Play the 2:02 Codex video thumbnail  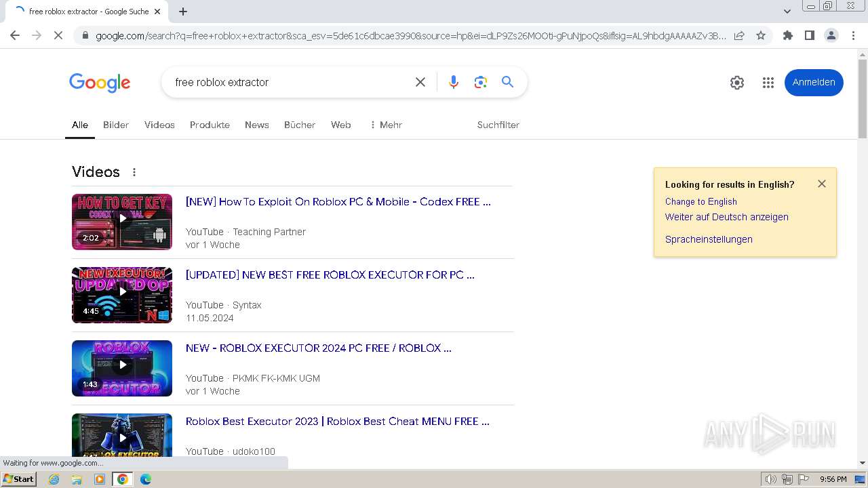(x=122, y=222)
